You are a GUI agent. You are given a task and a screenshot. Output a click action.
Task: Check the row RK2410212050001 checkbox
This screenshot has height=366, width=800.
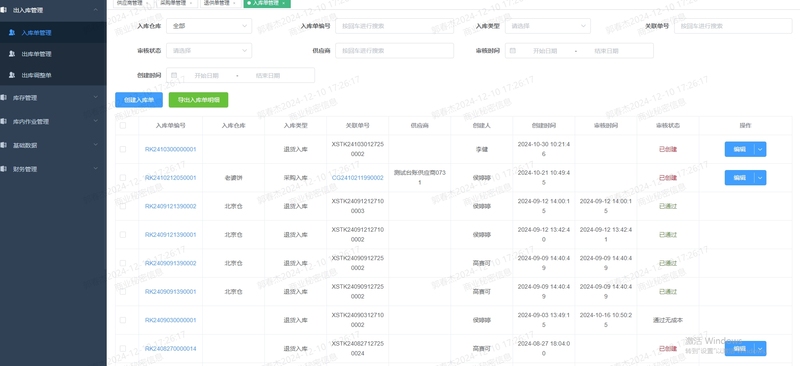(122, 178)
